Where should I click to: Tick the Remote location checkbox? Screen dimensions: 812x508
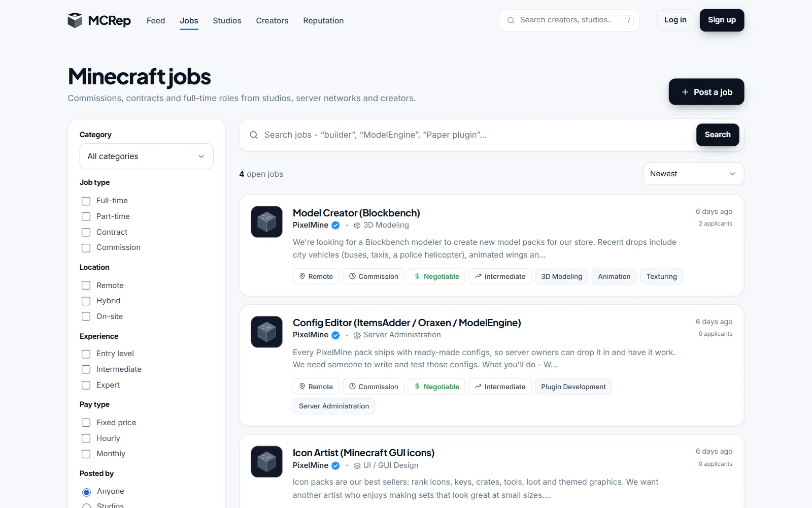[86, 285]
